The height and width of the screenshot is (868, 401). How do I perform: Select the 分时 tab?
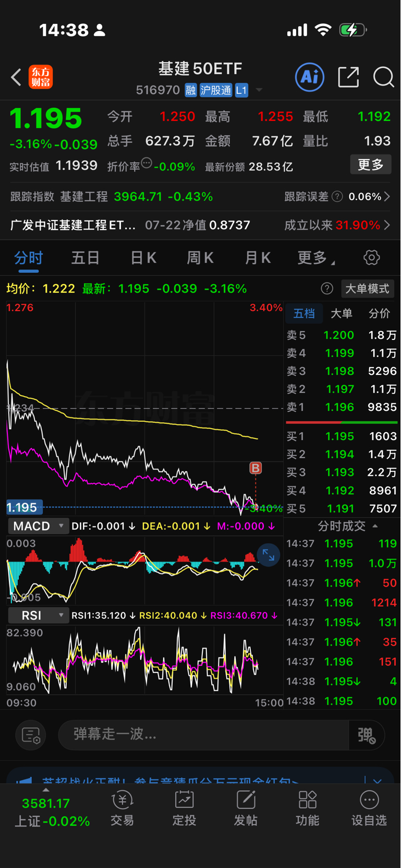pos(29,258)
